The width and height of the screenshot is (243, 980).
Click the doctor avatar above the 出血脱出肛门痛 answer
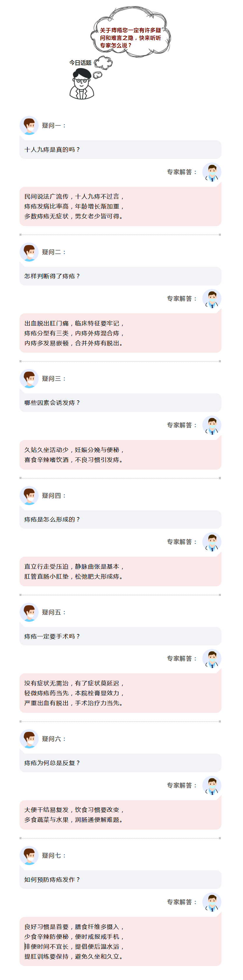coord(212,299)
